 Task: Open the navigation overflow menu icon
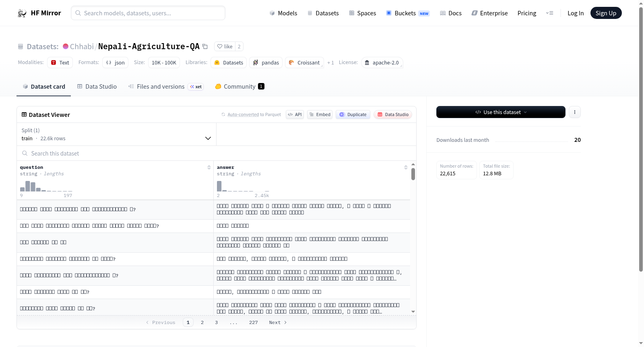(x=549, y=13)
